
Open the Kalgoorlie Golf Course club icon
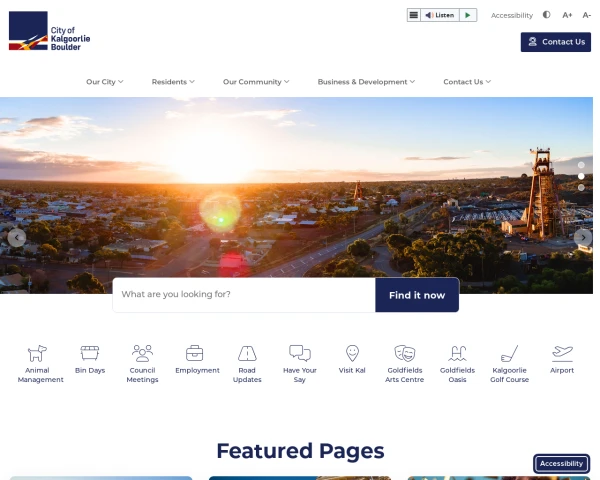point(509,353)
